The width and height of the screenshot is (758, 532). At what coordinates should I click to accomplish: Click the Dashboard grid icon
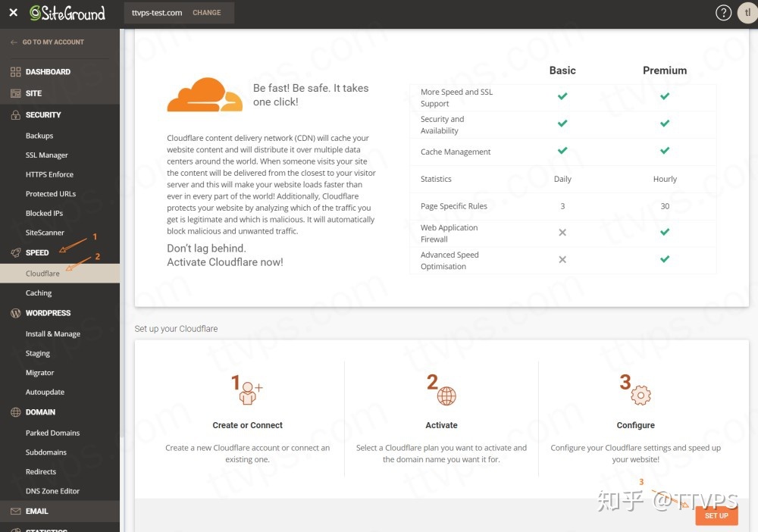[x=15, y=72]
